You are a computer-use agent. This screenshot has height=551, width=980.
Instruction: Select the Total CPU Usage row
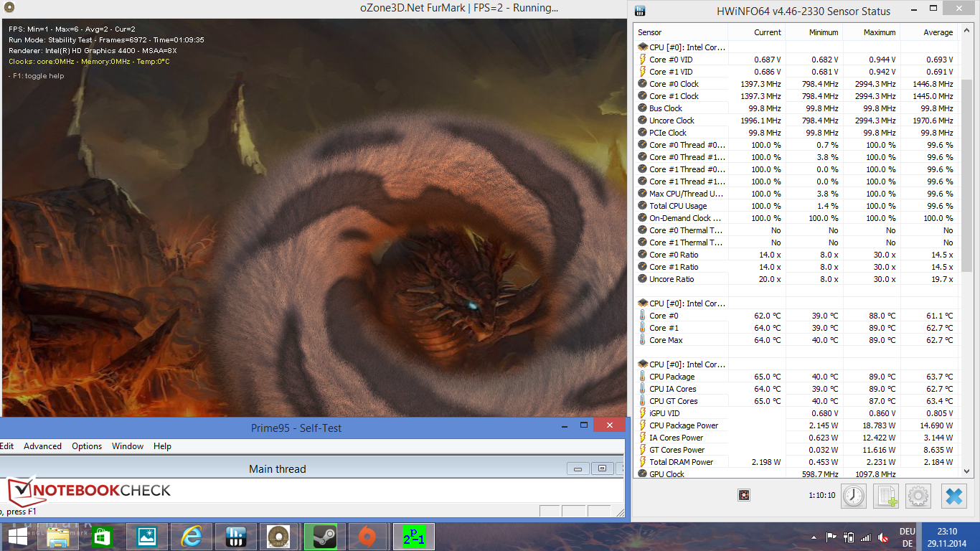[796, 206]
